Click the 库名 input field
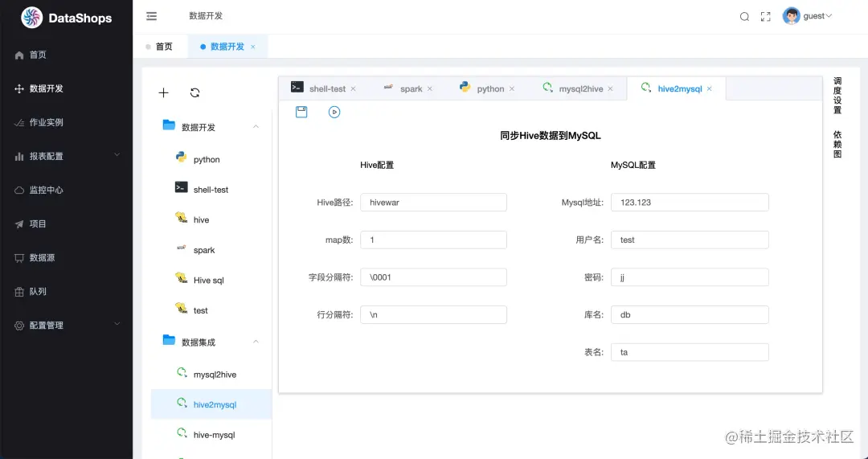 [x=690, y=314]
